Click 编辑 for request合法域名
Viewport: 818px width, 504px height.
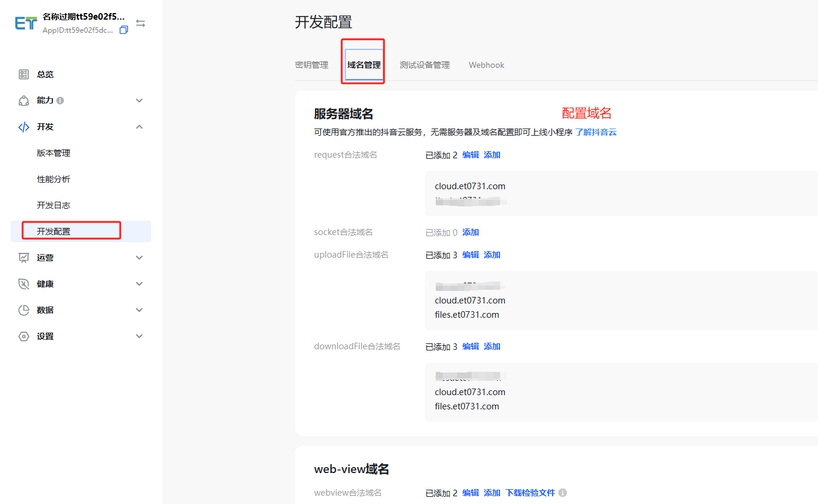pyautogui.click(x=470, y=155)
